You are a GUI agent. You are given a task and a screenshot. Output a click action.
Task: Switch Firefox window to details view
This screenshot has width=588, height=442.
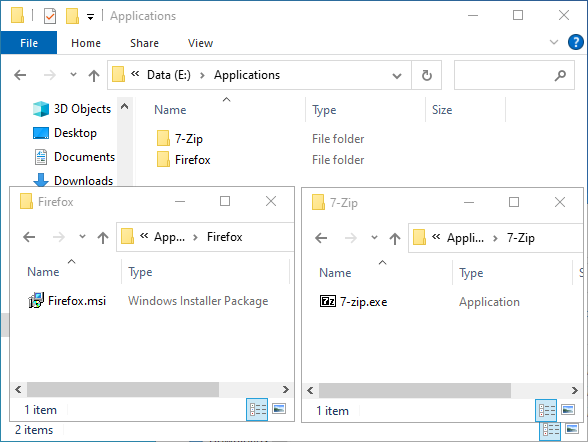click(257, 409)
